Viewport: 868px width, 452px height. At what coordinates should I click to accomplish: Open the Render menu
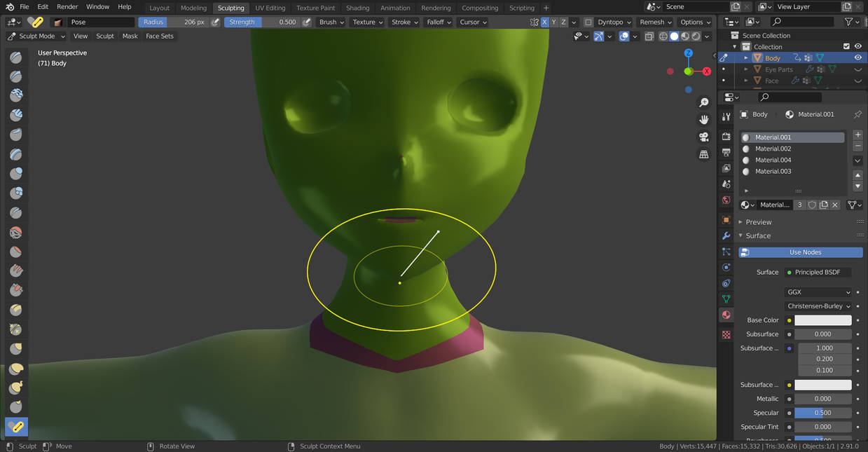(67, 7)
